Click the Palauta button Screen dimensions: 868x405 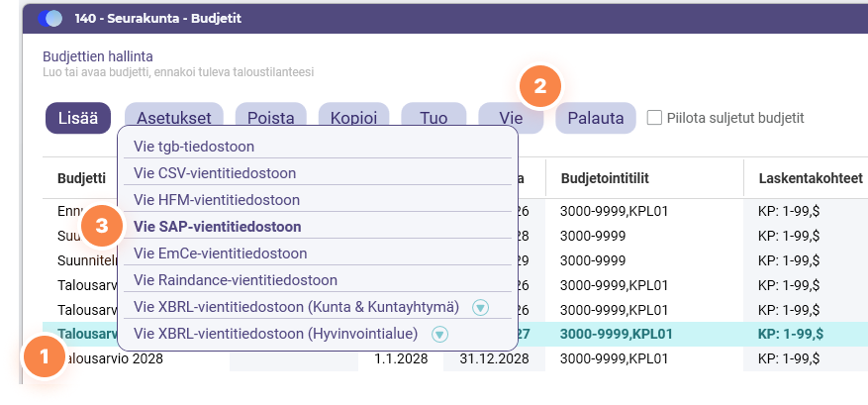click(596, 118)
